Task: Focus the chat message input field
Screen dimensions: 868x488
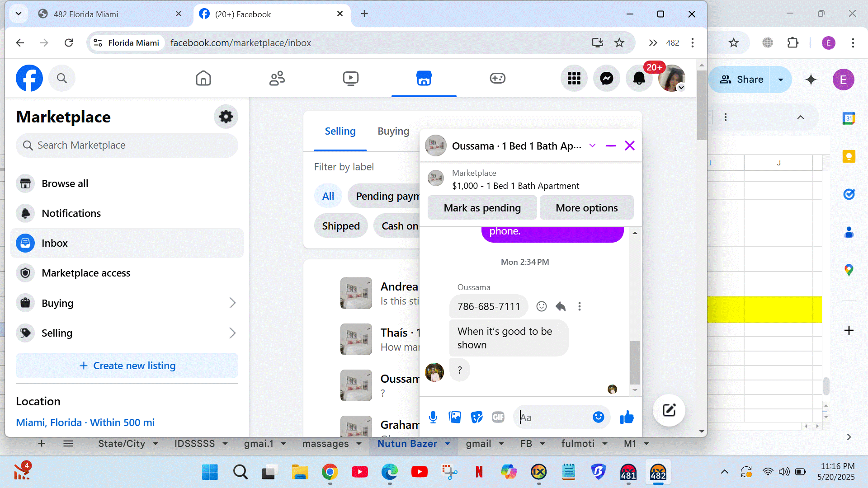Action: point(554,417)
